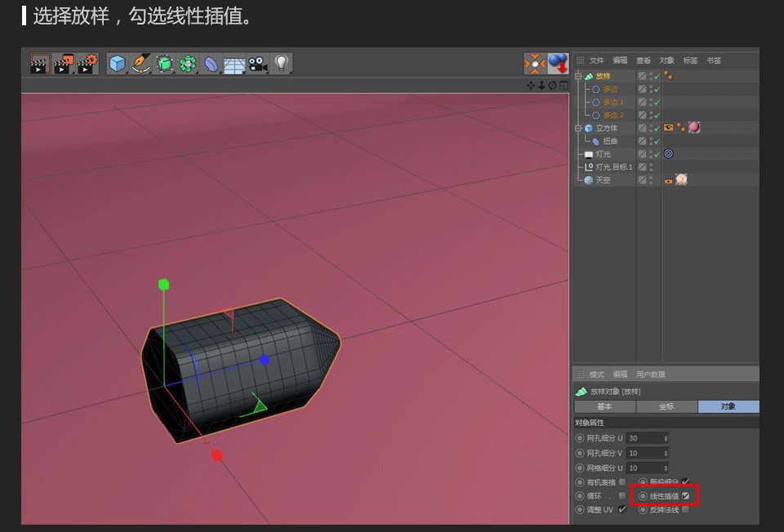Click the 网孔细分 U value field
This screenshot has width=784, height=532.
tap(645, 438)
